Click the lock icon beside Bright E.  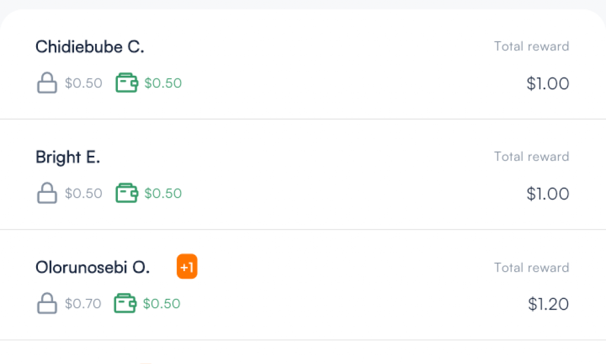point(47,193)
